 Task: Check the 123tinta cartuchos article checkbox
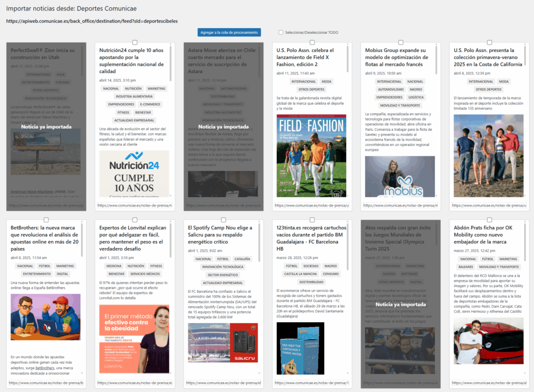click(312, 219)
